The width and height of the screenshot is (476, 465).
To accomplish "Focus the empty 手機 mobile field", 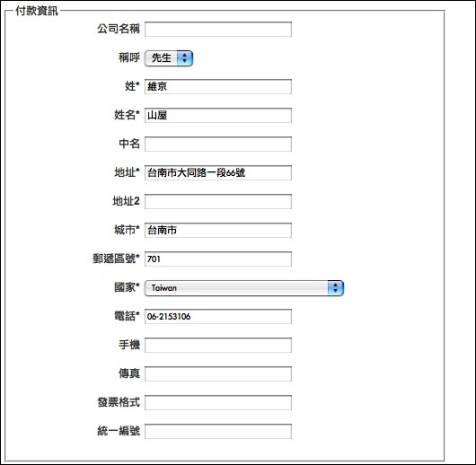I will (x=218, y=345).
